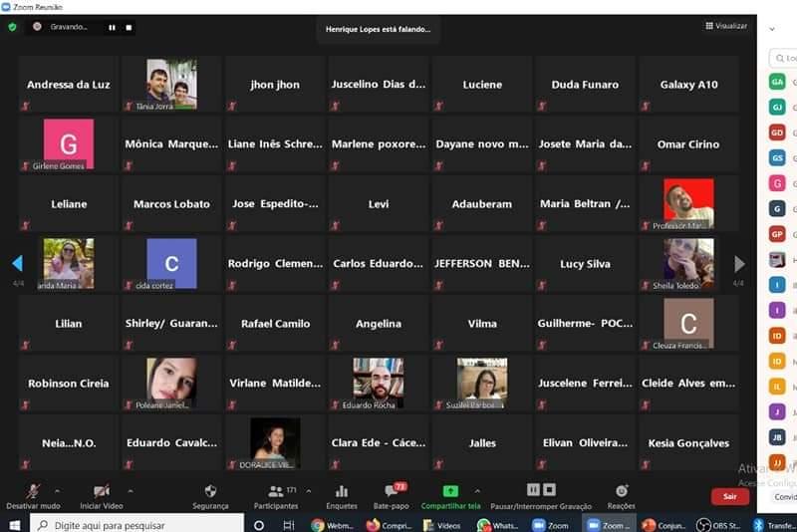This screenshot has height=532, width=797.
Task: Expand share options arrow beside Compartilhar tela
Action: pos(477,491)
